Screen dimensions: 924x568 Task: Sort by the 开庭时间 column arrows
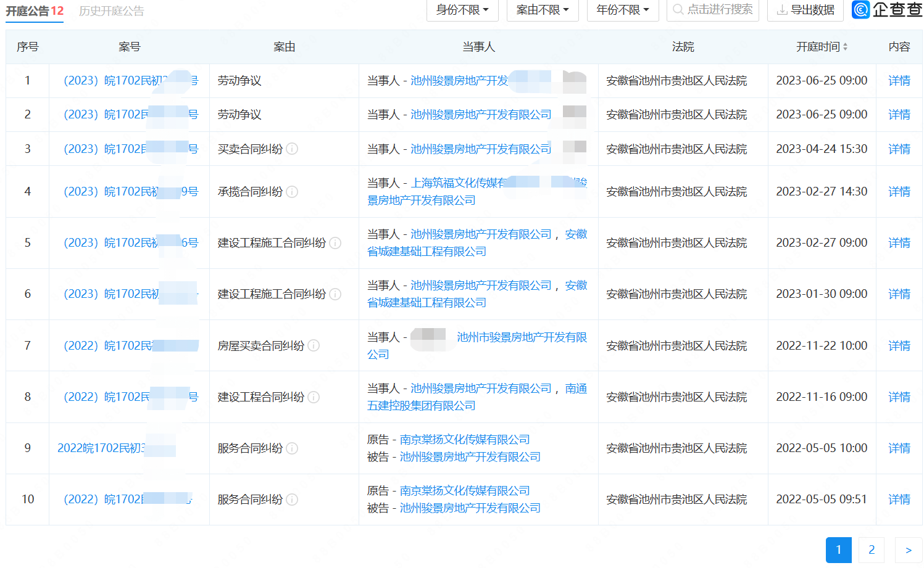[x=845, y=47]
